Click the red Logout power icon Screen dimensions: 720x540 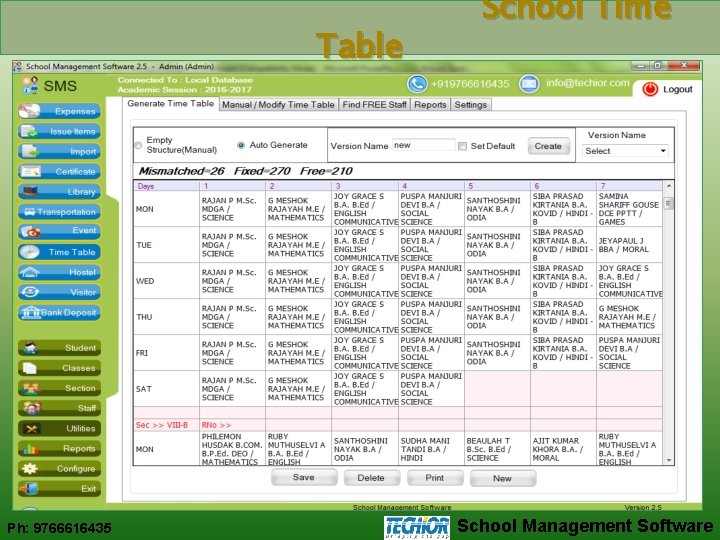[650, 89]
